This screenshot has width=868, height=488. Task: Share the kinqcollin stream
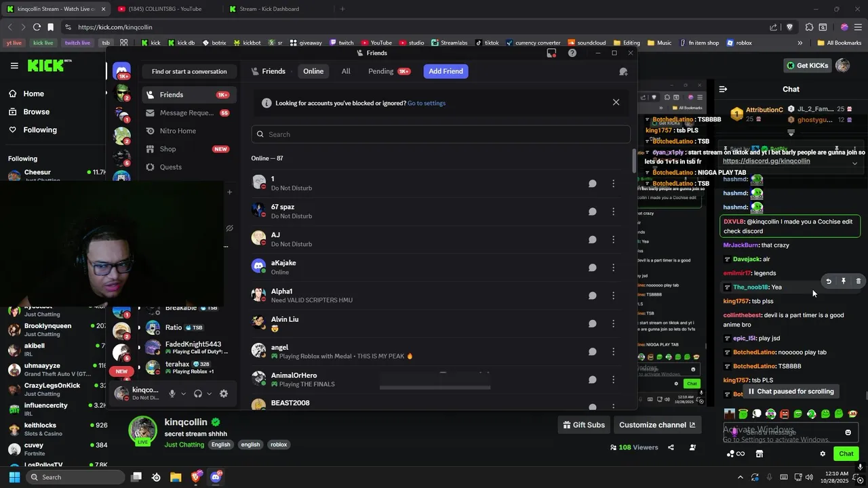coord(671,447)
